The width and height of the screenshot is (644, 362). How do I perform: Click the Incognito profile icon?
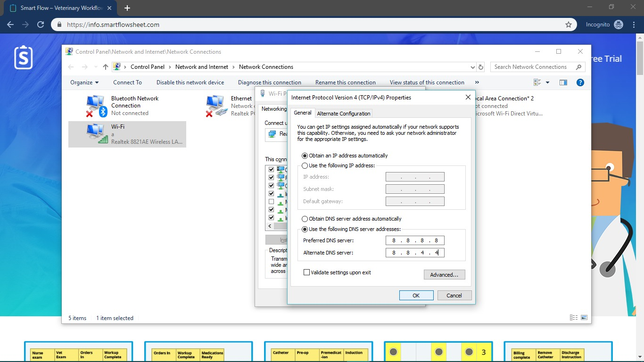pyautogui.click(x=619, y=25)
